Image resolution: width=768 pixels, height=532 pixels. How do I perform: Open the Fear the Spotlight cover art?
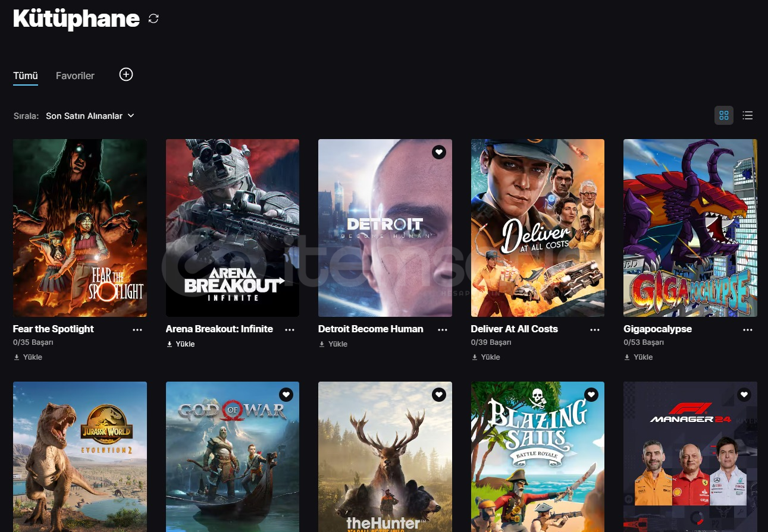[80, 228]
